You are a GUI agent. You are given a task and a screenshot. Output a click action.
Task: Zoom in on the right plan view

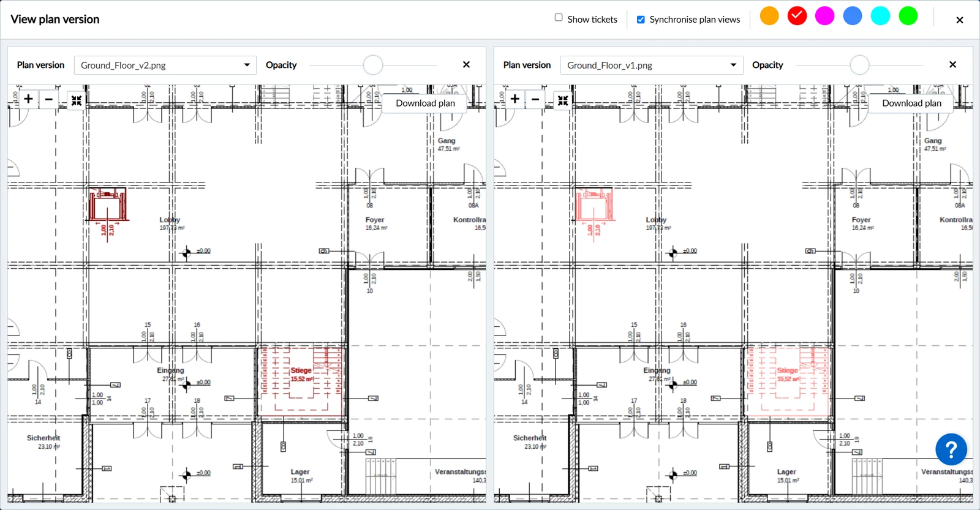tap(514, 99)
